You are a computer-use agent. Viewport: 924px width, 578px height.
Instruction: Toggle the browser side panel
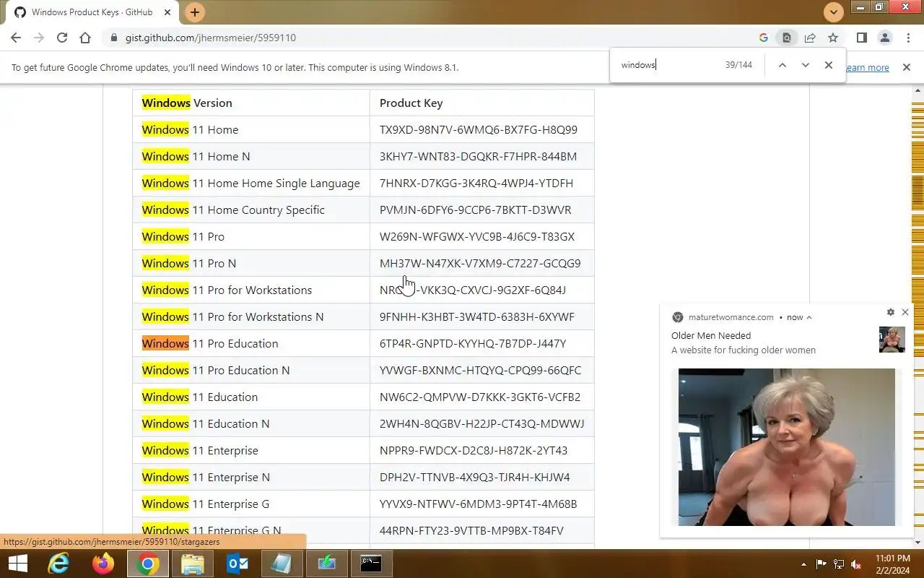[x=861, y=38]
